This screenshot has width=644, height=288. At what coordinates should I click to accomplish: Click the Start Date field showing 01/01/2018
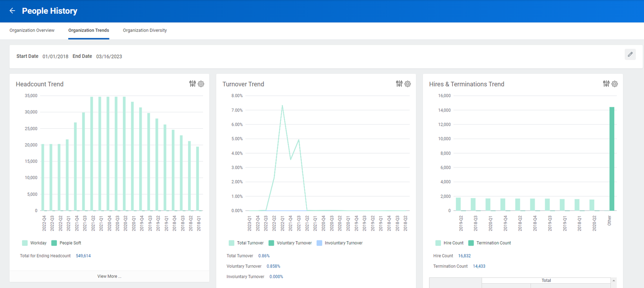point(55,56)
